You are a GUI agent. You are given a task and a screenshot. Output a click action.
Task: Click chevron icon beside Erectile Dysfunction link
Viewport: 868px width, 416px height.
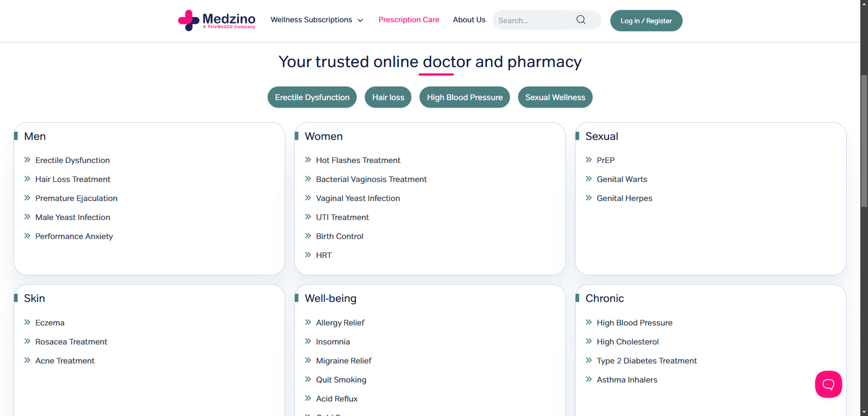pyautogui.click(x=27, y=160)
